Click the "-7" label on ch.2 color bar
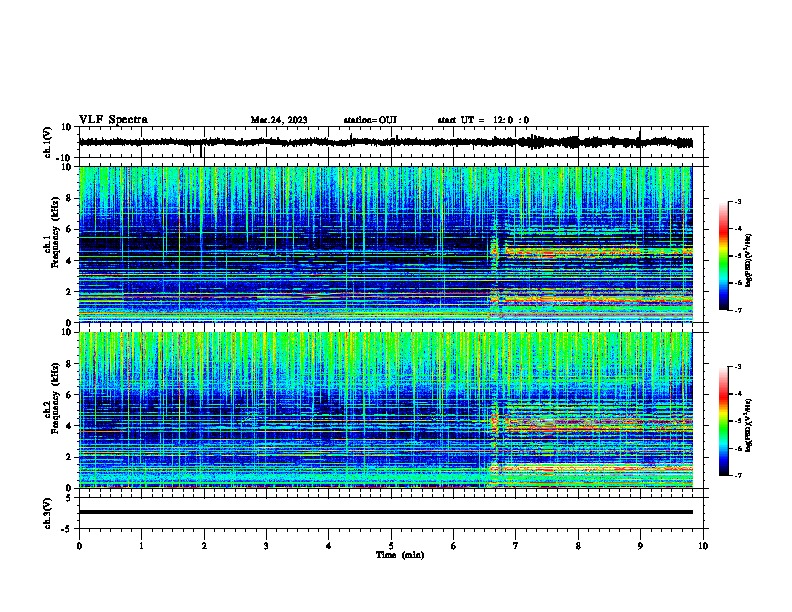 coord(738,475)
